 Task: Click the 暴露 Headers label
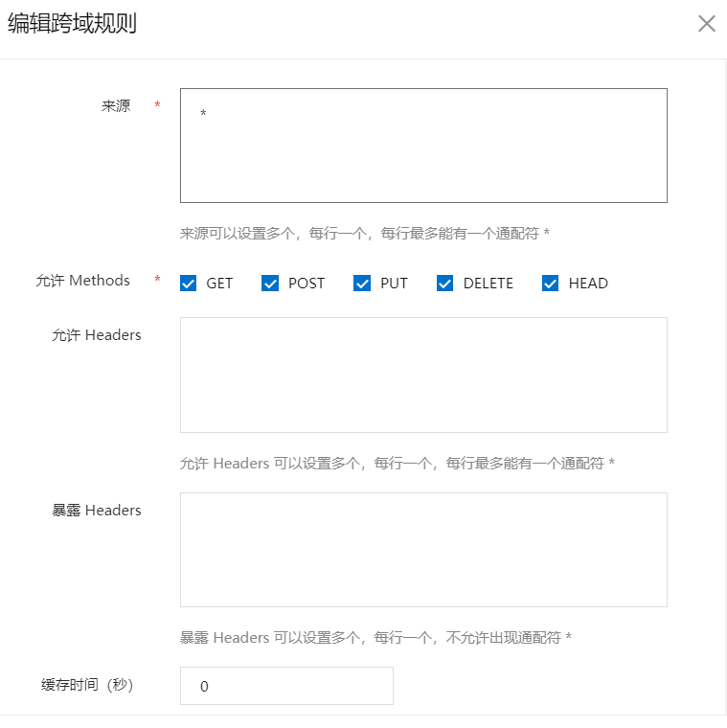(x=96, y=510)
